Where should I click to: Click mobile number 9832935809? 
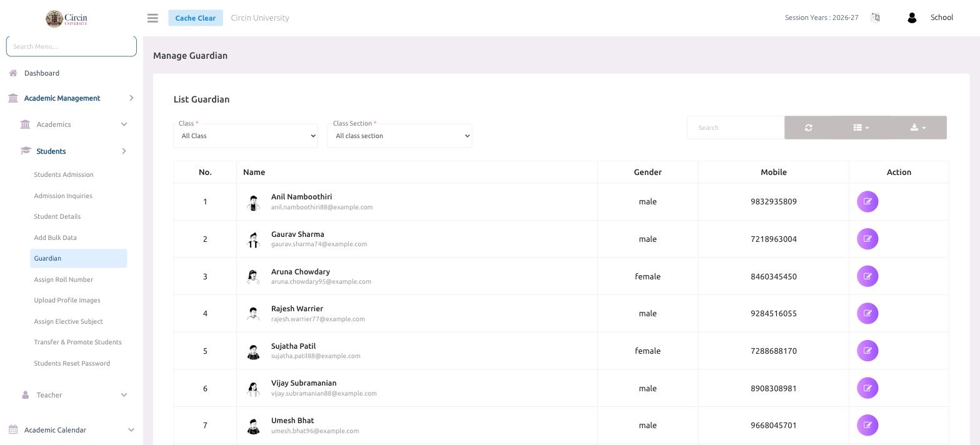tap(774, 202)
